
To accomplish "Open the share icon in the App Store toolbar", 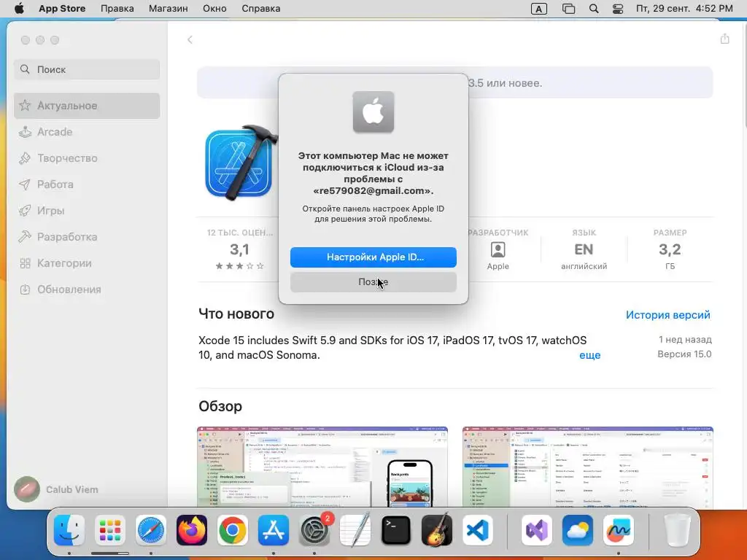I will pos(724,39).
